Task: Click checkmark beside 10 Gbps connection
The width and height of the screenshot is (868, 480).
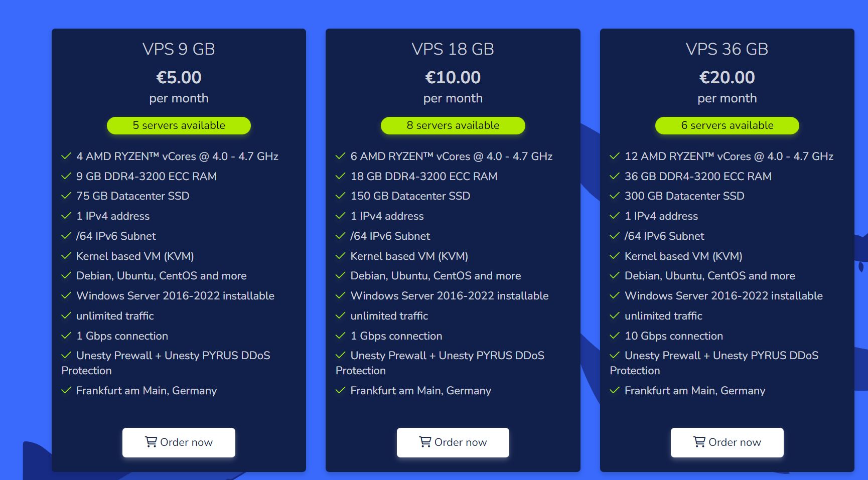Action: point(615,336)
